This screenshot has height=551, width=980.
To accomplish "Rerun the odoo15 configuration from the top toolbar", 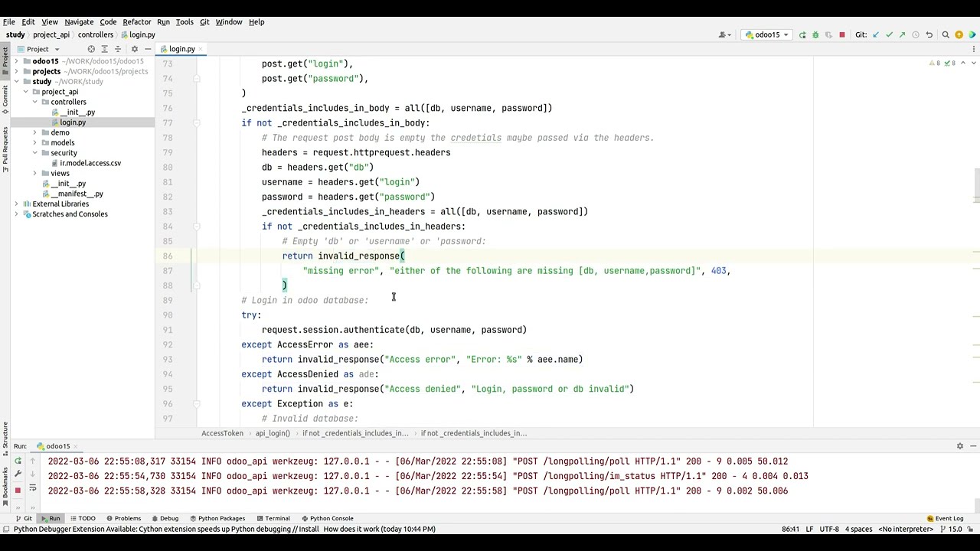I will [802, 34].
